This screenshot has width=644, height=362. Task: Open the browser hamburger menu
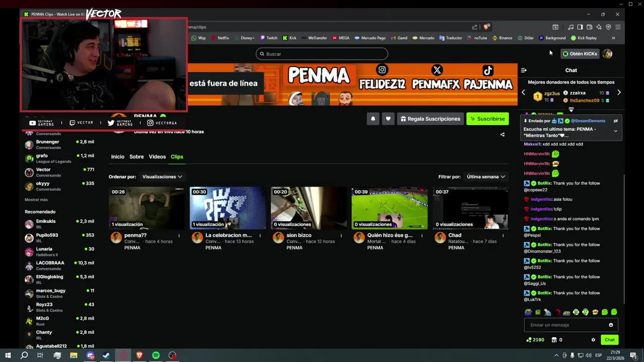tap(618, 27)
